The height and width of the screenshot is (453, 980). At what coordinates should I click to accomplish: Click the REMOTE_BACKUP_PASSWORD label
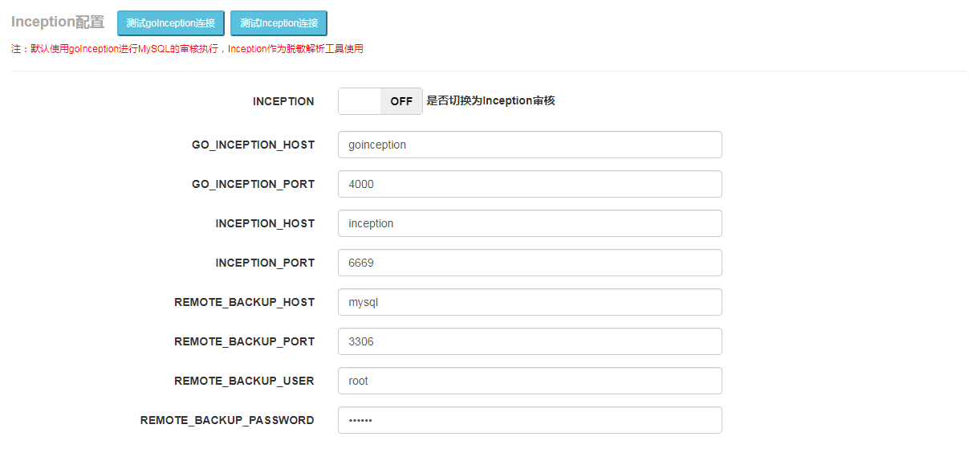(227, 420)
